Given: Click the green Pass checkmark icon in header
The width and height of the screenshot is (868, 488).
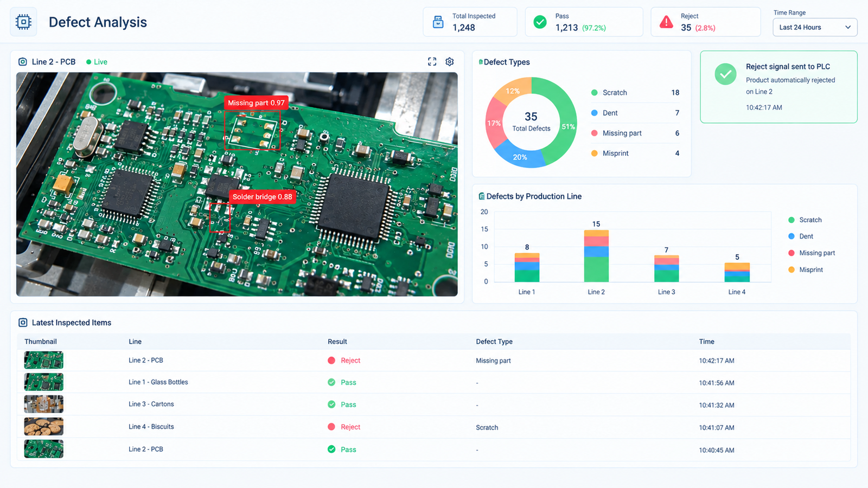Looking at the screenshot, I should click(x=540, y=22).
